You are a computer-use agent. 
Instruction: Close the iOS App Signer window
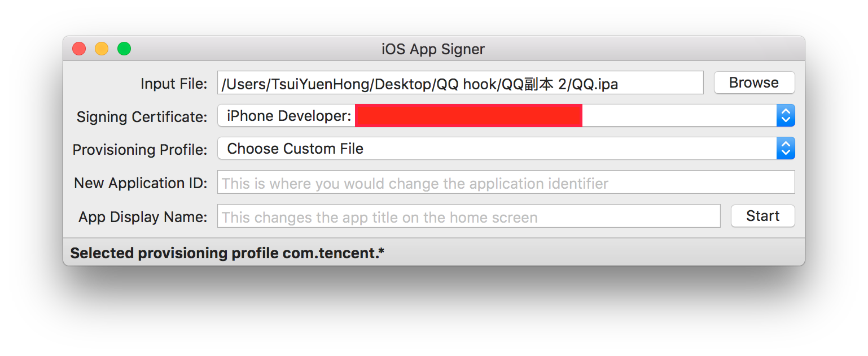coord(79,49)
